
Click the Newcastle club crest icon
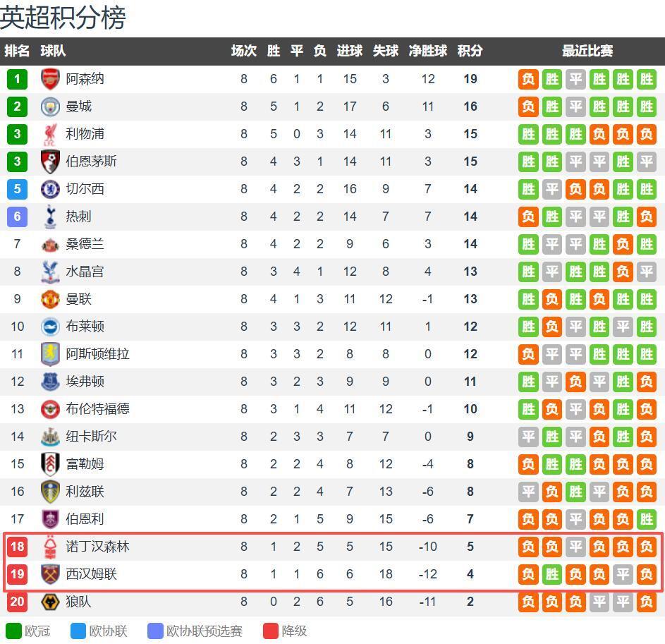pyautogui.click(x=51, y=437)
